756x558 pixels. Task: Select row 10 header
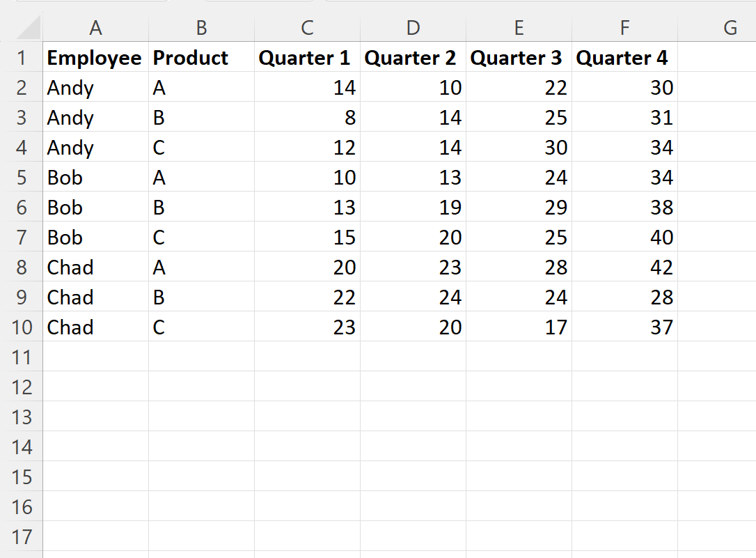(x=21, y=327)
